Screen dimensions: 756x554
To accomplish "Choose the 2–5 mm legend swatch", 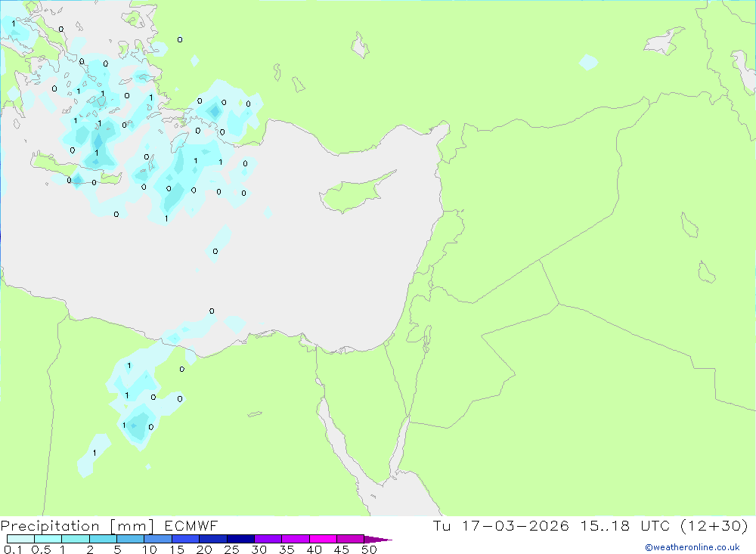I will pos(103,539).
